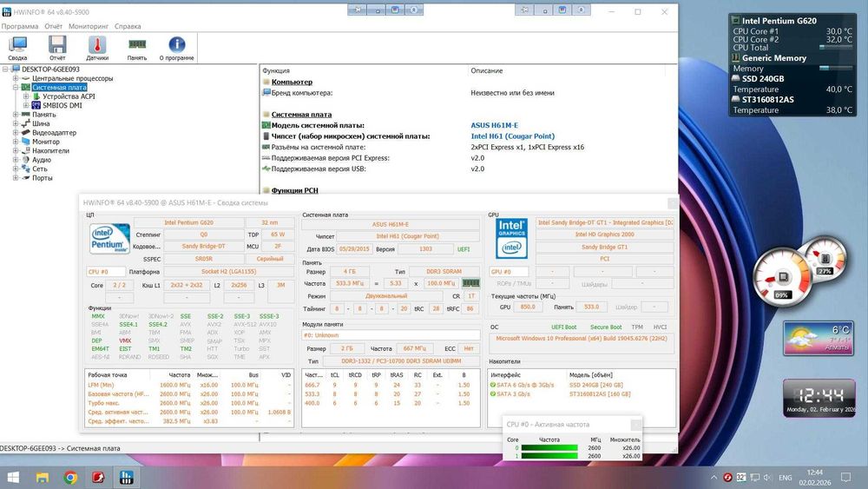This screenshot has width=868, height=489.
Task: Click 'SSD 240GB' in the sidebar gadget
Action: tap(763, 79)
